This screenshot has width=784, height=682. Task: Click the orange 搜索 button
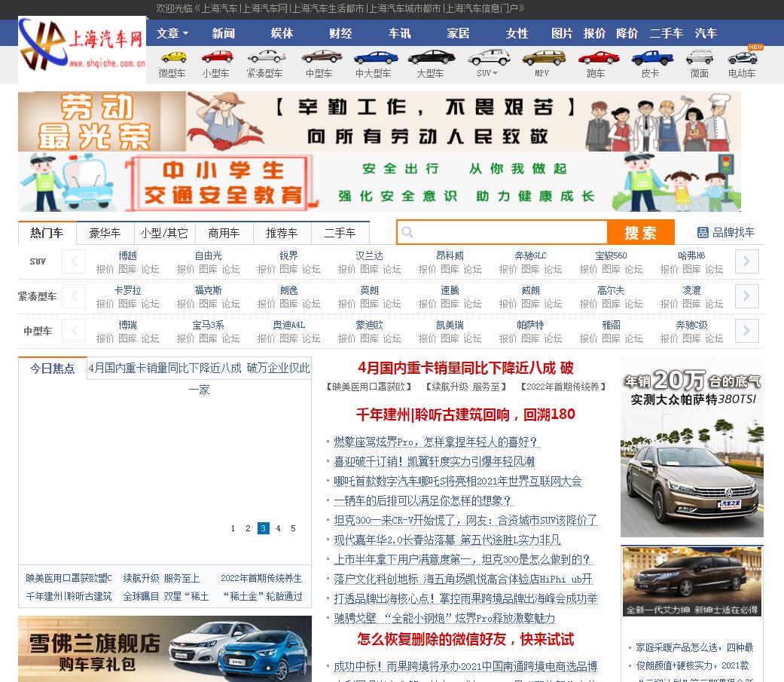640,232
